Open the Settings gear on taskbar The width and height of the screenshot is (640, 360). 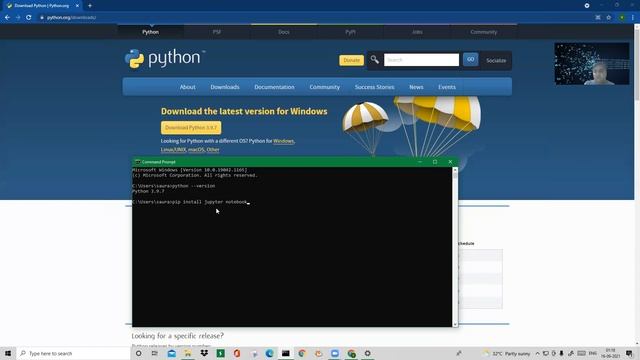pyautogui.click(x=367, y=353)
